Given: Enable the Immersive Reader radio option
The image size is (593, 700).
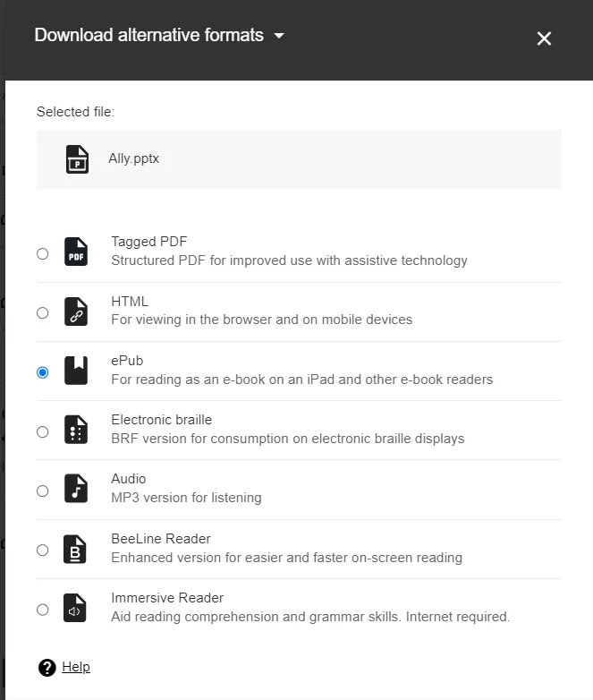Looking at the screenshot, I should coord(43,610).
